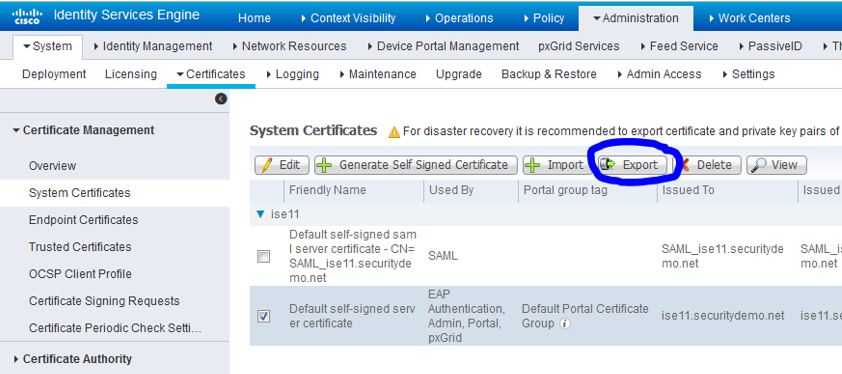This screenshot has height=374, width=842.
Task: Open the Administration menu
Action: pyautogui.click(x=636, y=18)
